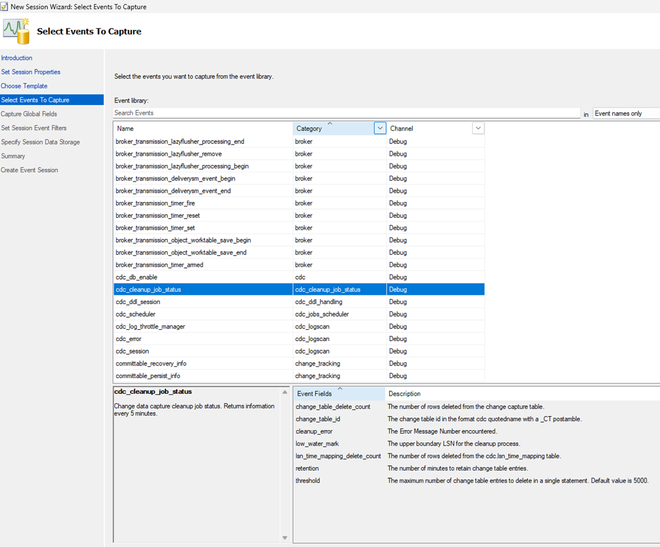This screenshot has height=547, width=660.
Task: Select the cdc_session event
Action: point(132,351)
